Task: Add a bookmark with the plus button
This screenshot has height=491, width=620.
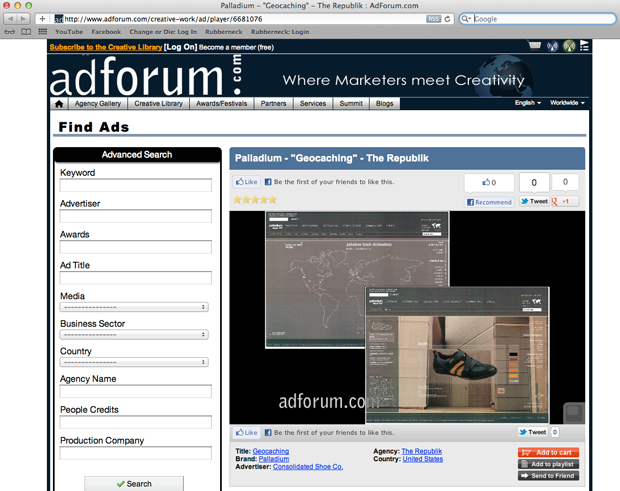Action: pos(42,19)
